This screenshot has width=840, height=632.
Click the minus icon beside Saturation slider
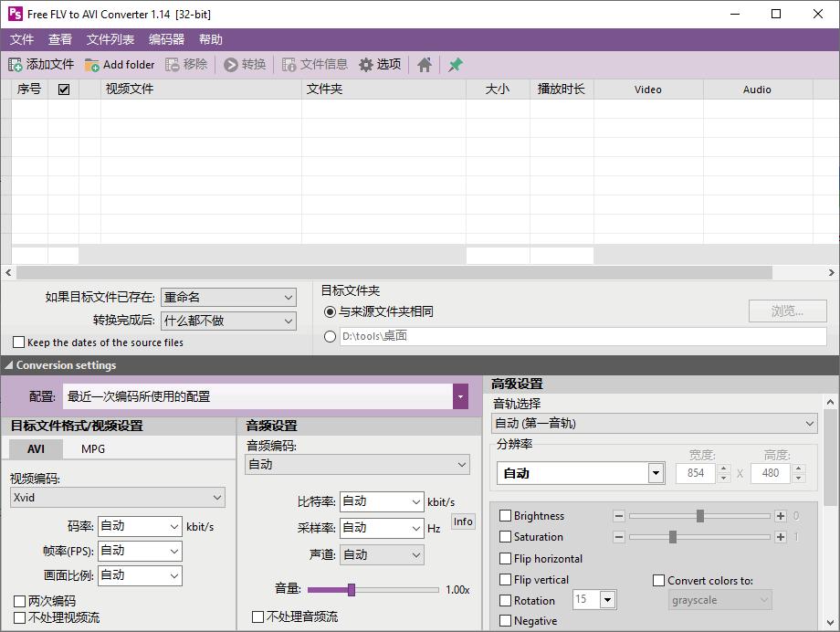619,537
